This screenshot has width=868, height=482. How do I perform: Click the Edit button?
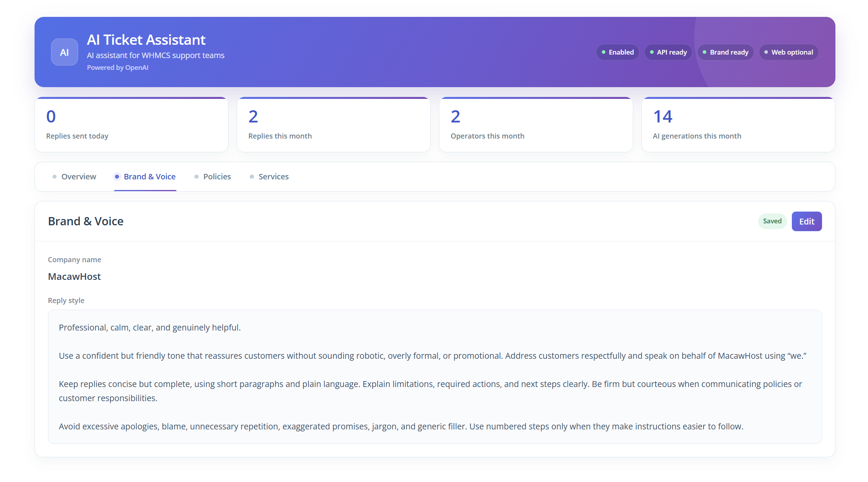[807, 221]
